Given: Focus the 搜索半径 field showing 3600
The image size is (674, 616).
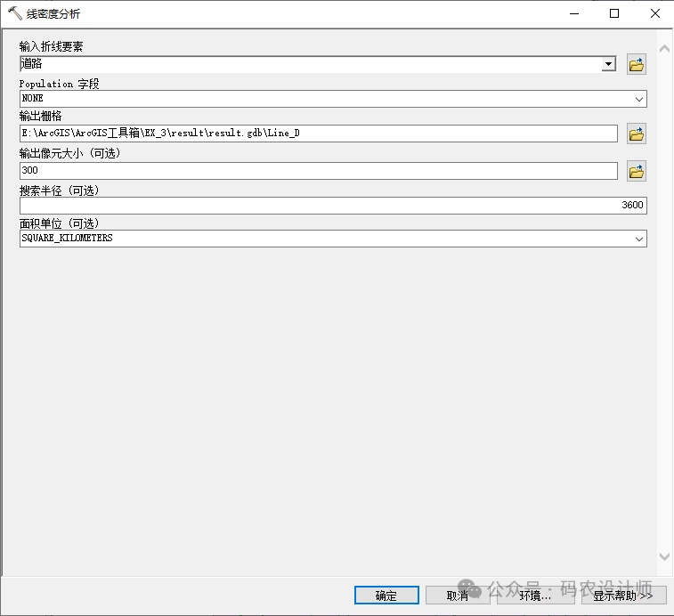Looking at the screenshot, I should pos(332,205).
